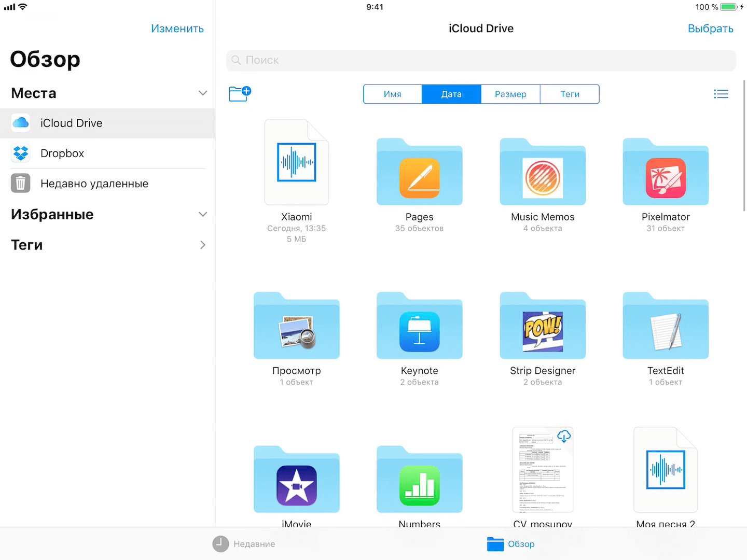The image size is (747, 560).
Task: Open Недавно удаленные in the sidebar
Action: (107, 183)
